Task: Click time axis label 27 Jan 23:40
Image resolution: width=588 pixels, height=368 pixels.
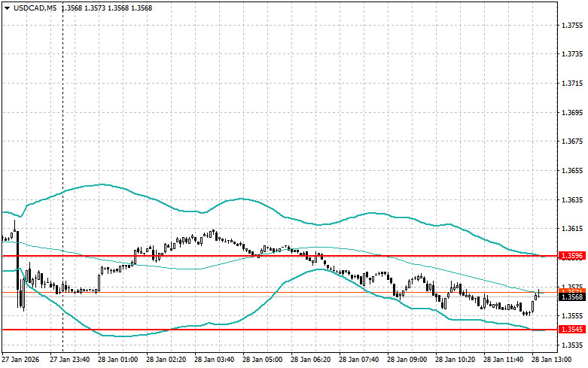Action: coord(70,360)
